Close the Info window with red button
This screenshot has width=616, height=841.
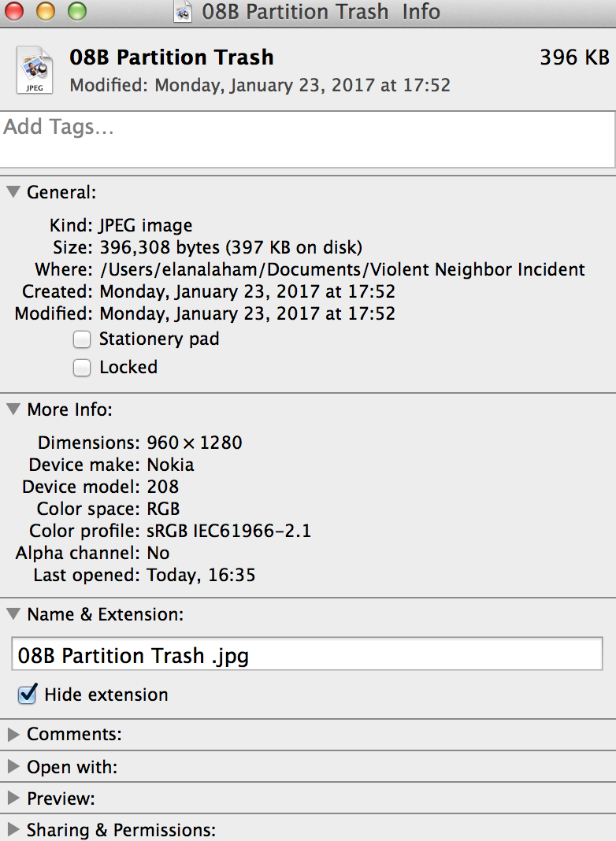tap(14, 11)
